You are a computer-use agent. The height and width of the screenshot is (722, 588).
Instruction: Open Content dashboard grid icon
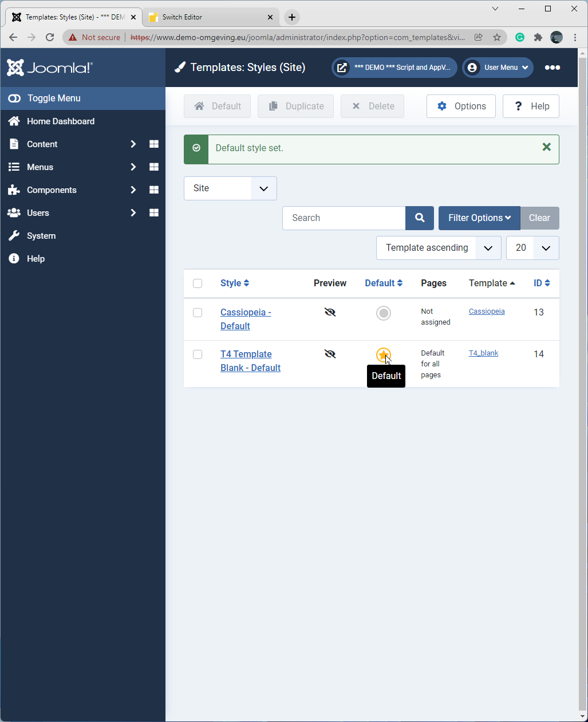pos(153,144)
